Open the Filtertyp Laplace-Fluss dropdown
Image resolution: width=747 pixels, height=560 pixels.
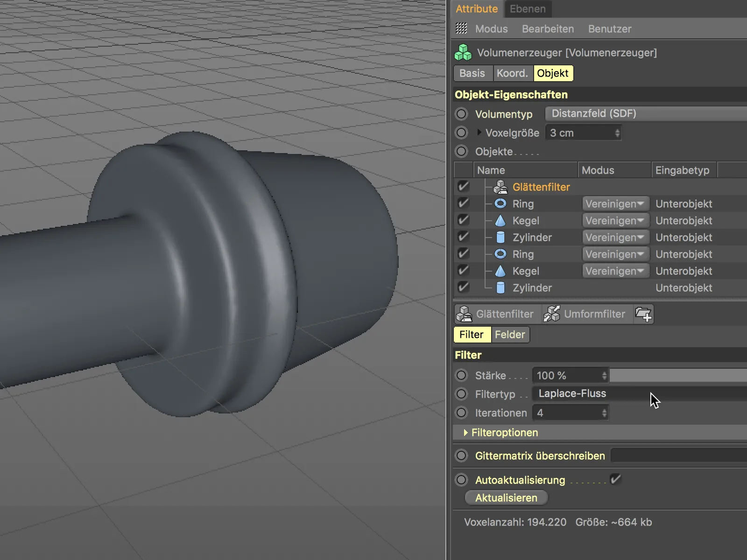point(640,394)
